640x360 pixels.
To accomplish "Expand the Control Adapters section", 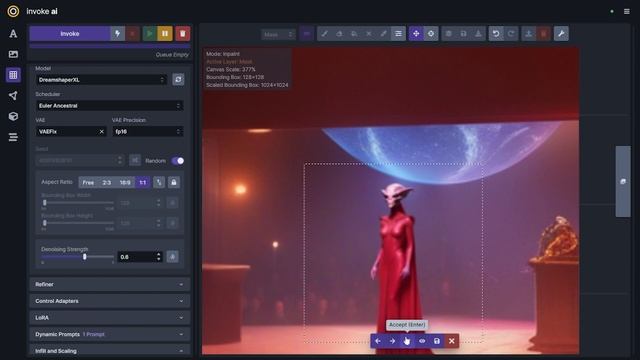I will point(109,301).
